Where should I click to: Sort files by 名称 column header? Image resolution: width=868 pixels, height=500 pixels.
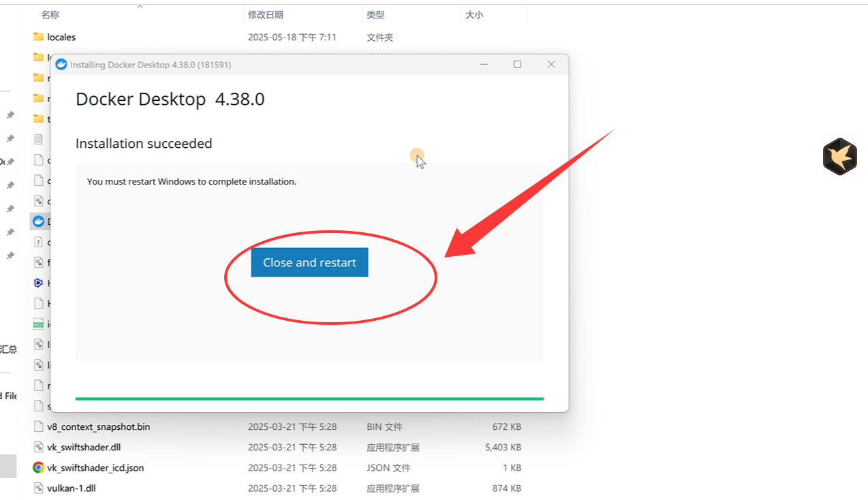click(50, 14)
